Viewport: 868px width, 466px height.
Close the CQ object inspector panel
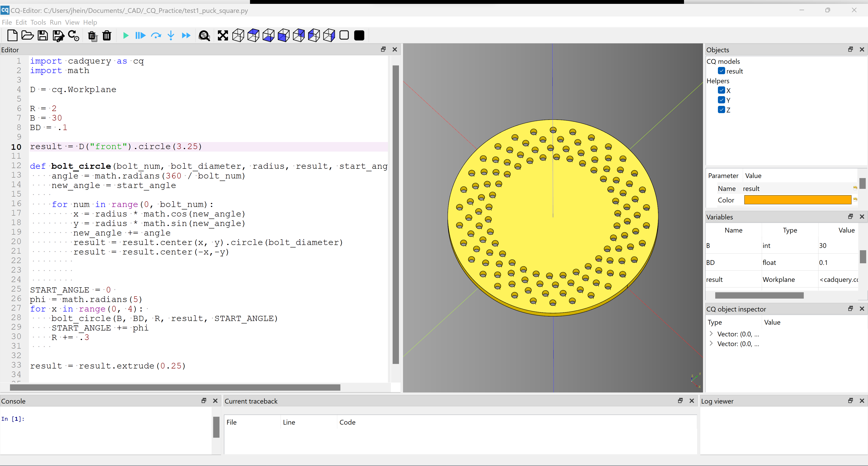tap(862, 309)
